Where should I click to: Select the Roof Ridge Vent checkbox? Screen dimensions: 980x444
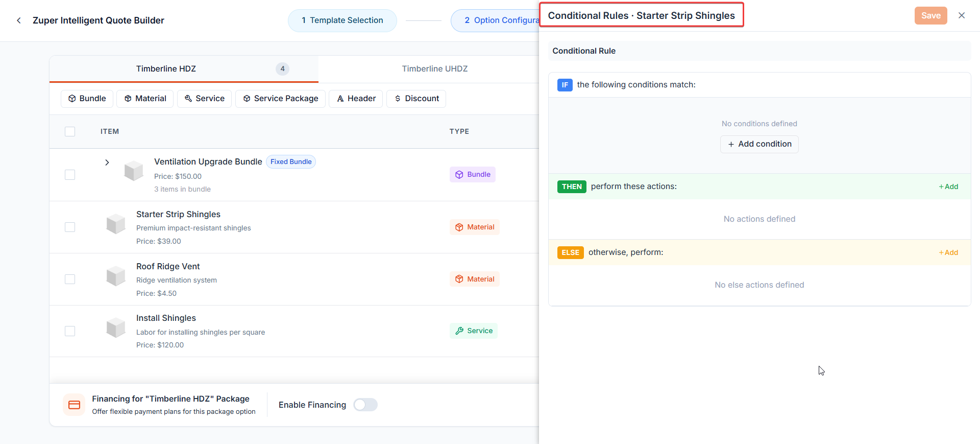click(x=70, y=279)
